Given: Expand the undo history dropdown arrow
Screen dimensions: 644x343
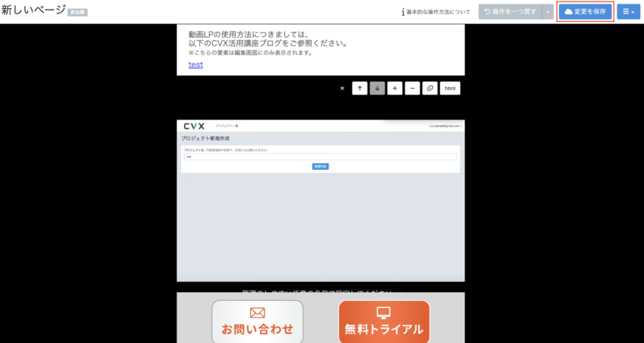Looking at the screenshot, I should pos(547,12).
